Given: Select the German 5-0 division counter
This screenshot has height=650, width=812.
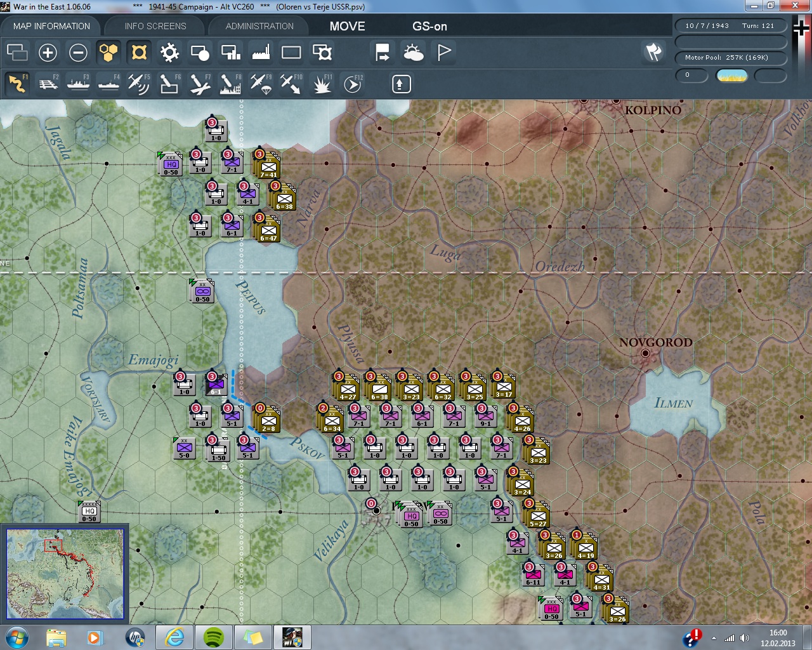Looking at the screenshot, I should 184,448.
